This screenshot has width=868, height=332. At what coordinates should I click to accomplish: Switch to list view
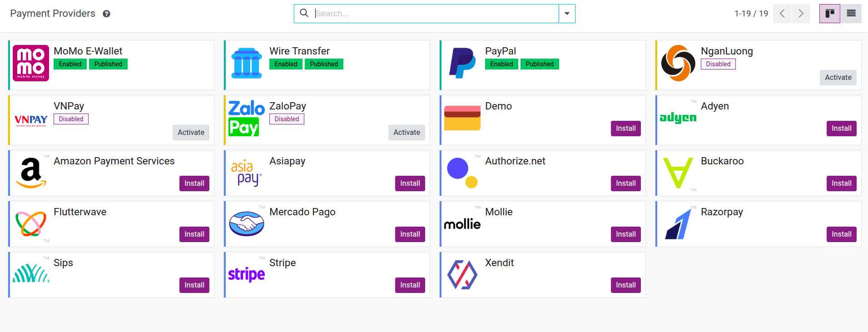click(851, 14)
